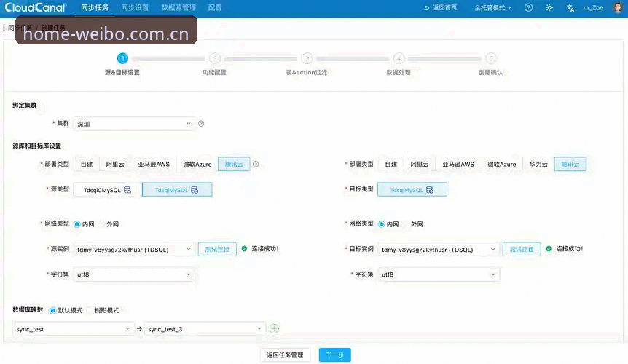Click step 3 表&action过滤 circle
628x364 pixels.
click(x=307, y=58)
